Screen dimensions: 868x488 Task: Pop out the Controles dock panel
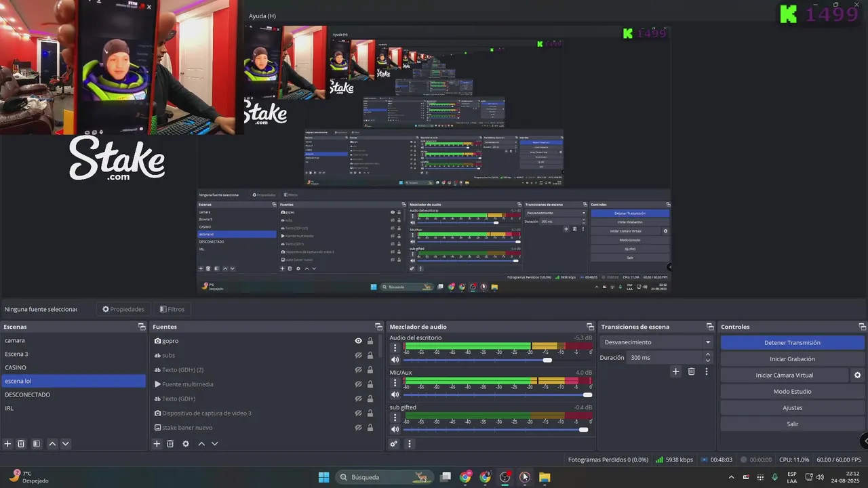point(861,327)
